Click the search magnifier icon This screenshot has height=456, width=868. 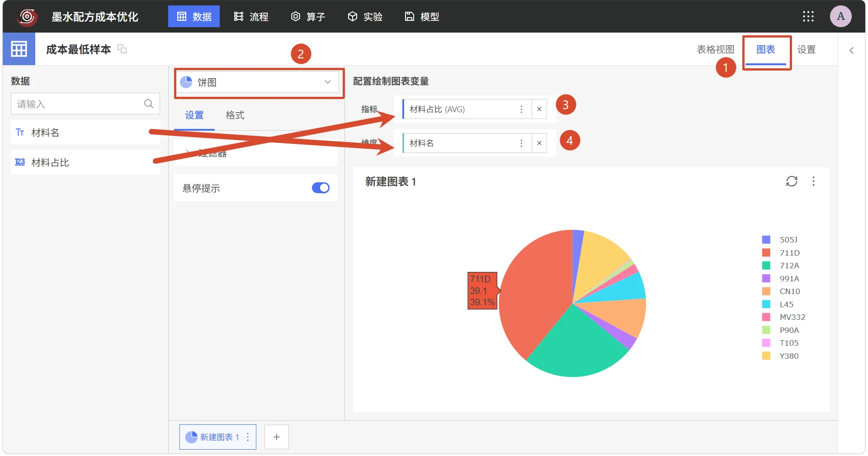pyautogui.click(x=148, y=104)
